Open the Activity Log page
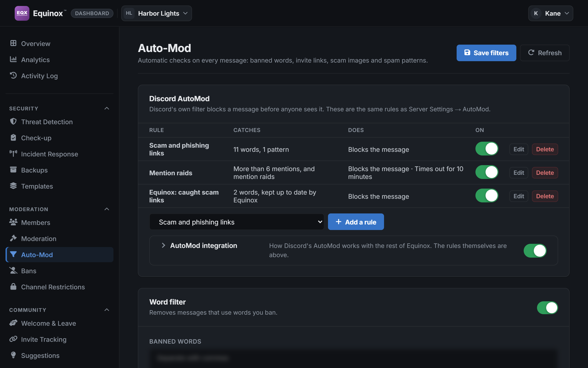The image size is (588, 368). tap(59, 76)
